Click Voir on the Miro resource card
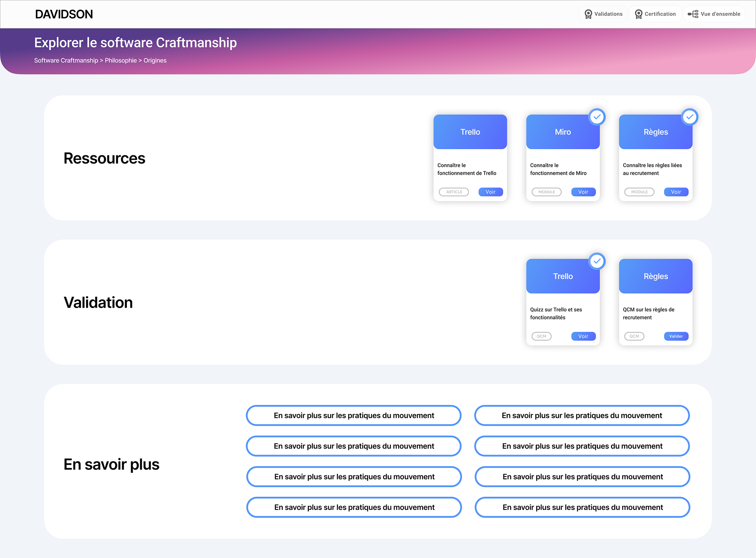 tap(583, 192)
